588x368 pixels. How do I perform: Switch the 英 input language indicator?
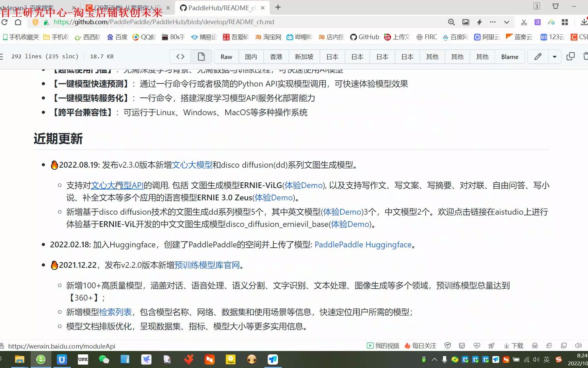[x=547, y=359]
